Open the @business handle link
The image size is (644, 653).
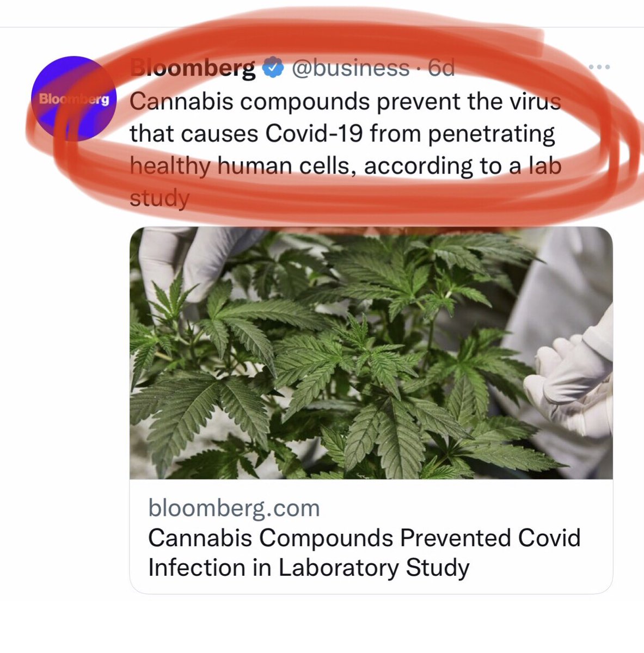click(351, 68)
